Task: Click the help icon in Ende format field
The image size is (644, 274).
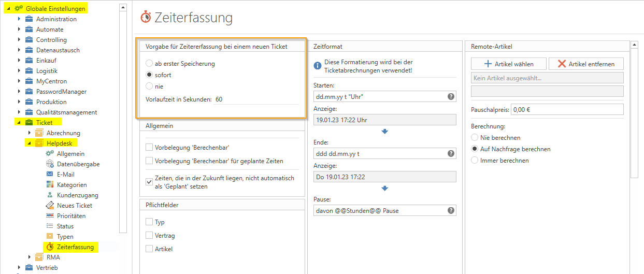Action: 451,154
